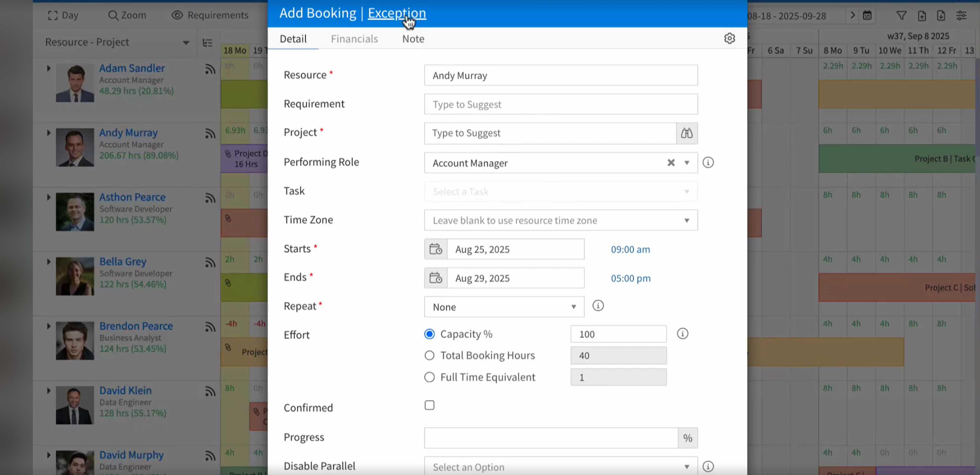Click the Ends date calendar icon
Viewport: 980px width, 475px height.
coord(436,278)
